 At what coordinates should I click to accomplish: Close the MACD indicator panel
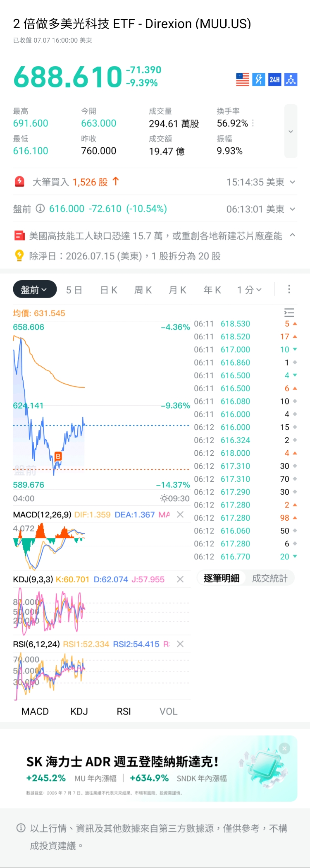point(180,515)
